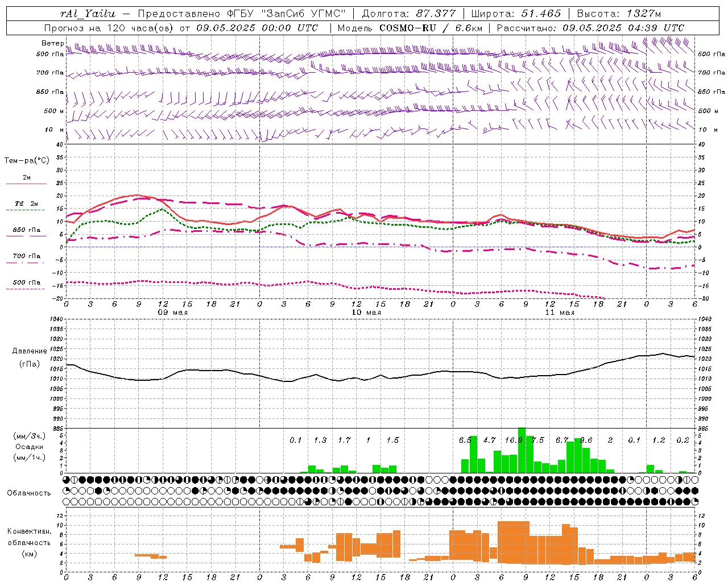728x582 pixels.
Task: Click the 'Облачность' cloudiness label
Action: tap(29, 493)
